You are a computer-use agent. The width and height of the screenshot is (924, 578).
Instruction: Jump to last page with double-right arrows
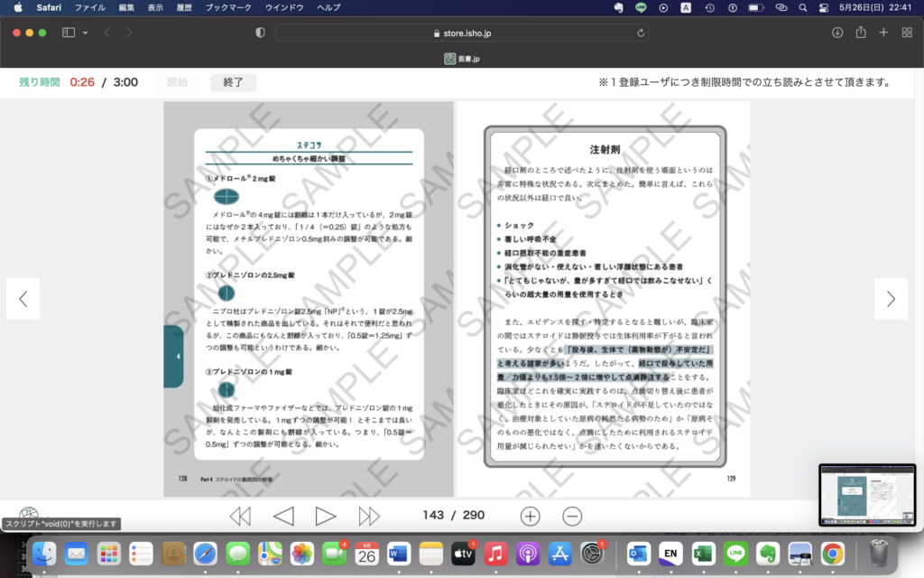click(369, 516)
